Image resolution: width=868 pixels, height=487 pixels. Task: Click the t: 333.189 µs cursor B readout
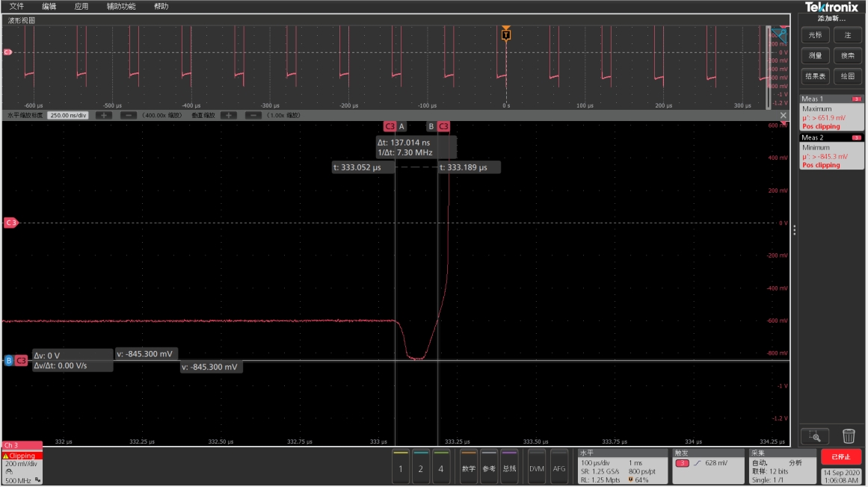pos(470,167)
